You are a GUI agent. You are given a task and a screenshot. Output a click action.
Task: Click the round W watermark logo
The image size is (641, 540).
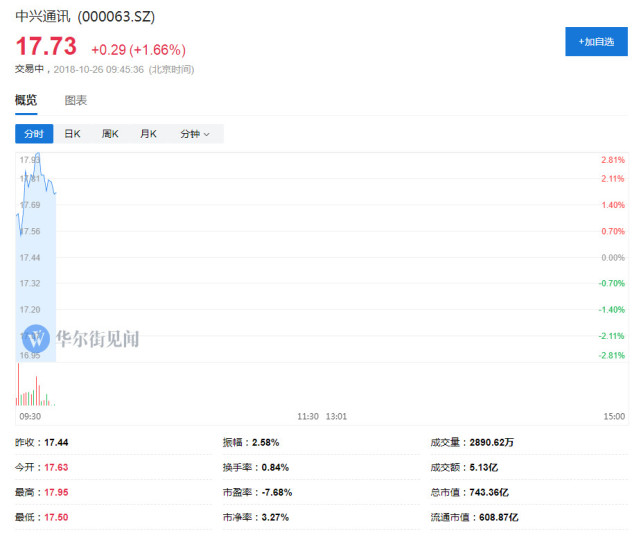pyautogui.click(x=36, y=338)
